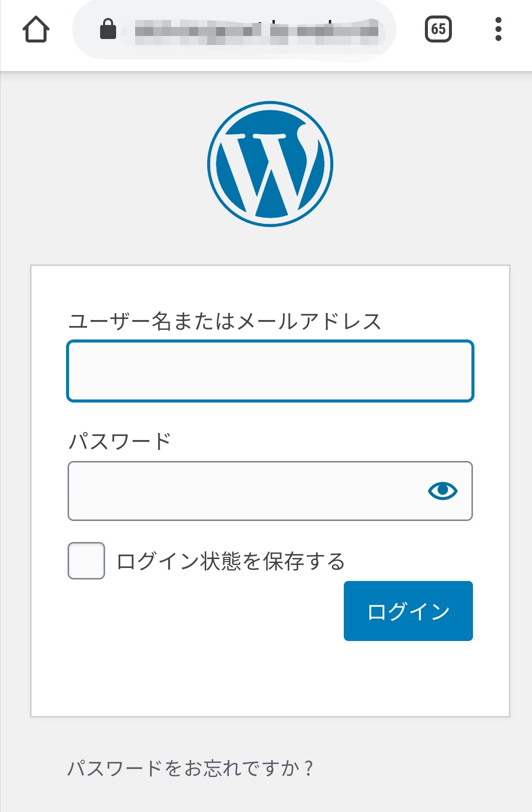Focus the パスワード input field
Image resolution: width=532 pixels, height=812 pixels.
[x=245, y=491]
